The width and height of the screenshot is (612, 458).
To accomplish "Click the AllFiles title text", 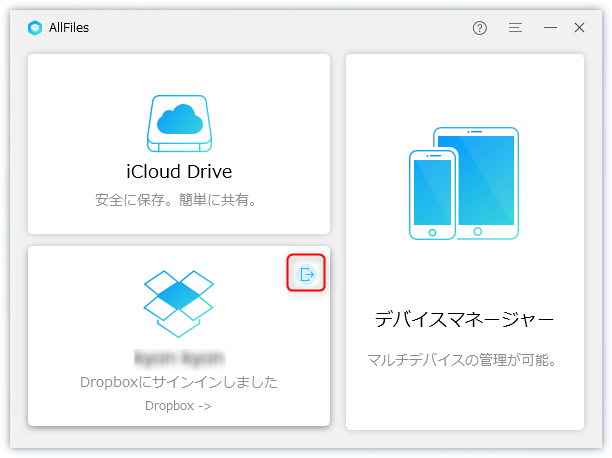I will point(69,28).
